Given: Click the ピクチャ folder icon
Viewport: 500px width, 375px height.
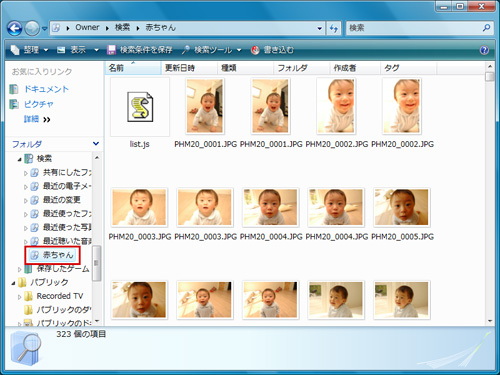Looking at the screenshot, I should tap(14, 104).
